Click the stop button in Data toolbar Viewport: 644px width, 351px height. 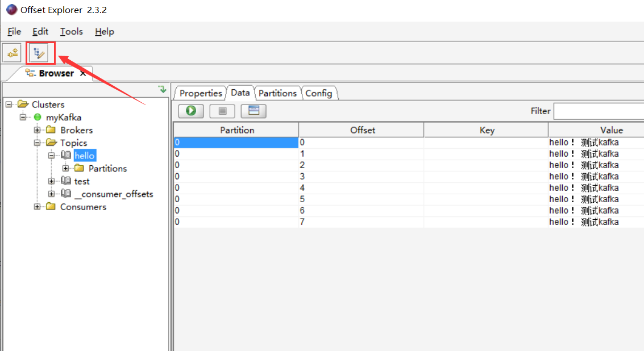pos(222,111)
